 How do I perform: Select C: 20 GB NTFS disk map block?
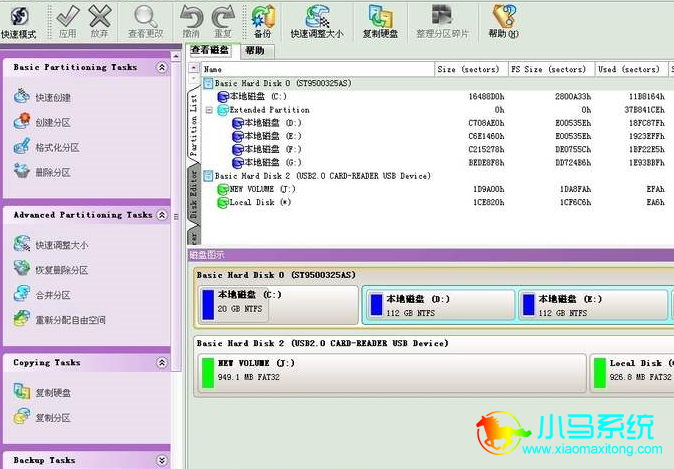(x=278, y=305)
